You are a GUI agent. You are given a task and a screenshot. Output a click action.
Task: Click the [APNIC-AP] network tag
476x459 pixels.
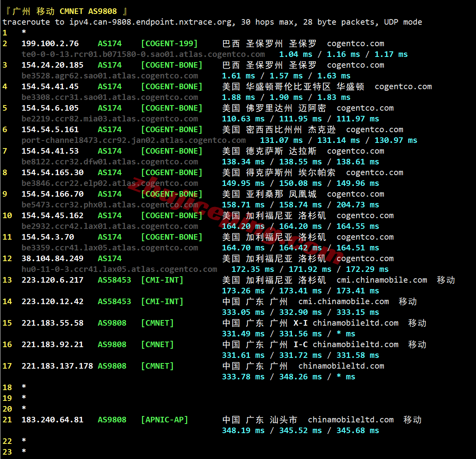[x=165, y=420]
